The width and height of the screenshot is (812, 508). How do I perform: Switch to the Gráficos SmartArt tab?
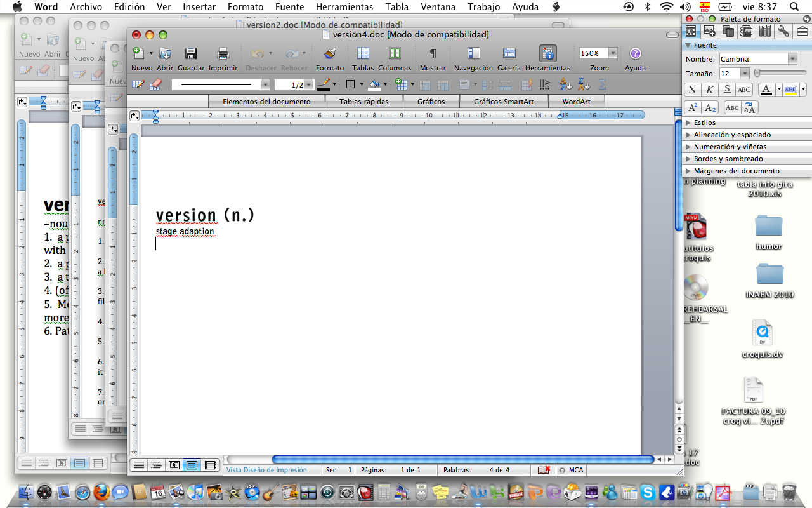click(504, 102)
